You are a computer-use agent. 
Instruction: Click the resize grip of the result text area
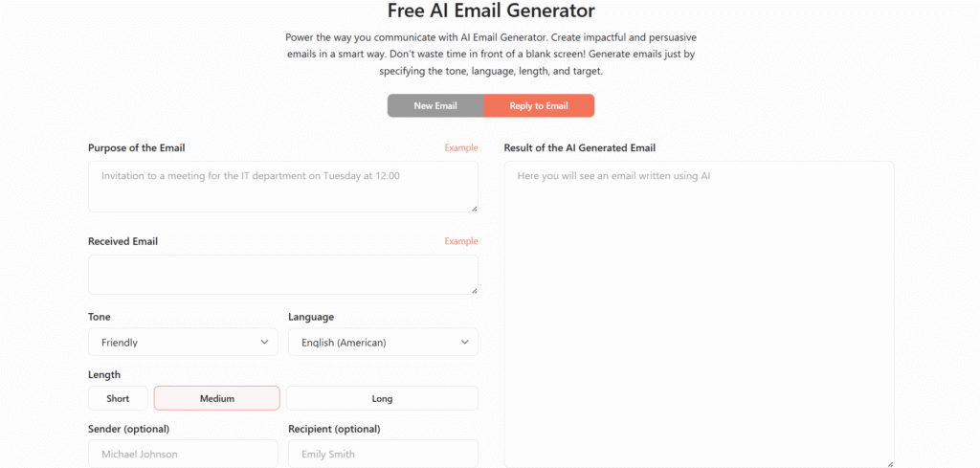(x=890, y=464)
